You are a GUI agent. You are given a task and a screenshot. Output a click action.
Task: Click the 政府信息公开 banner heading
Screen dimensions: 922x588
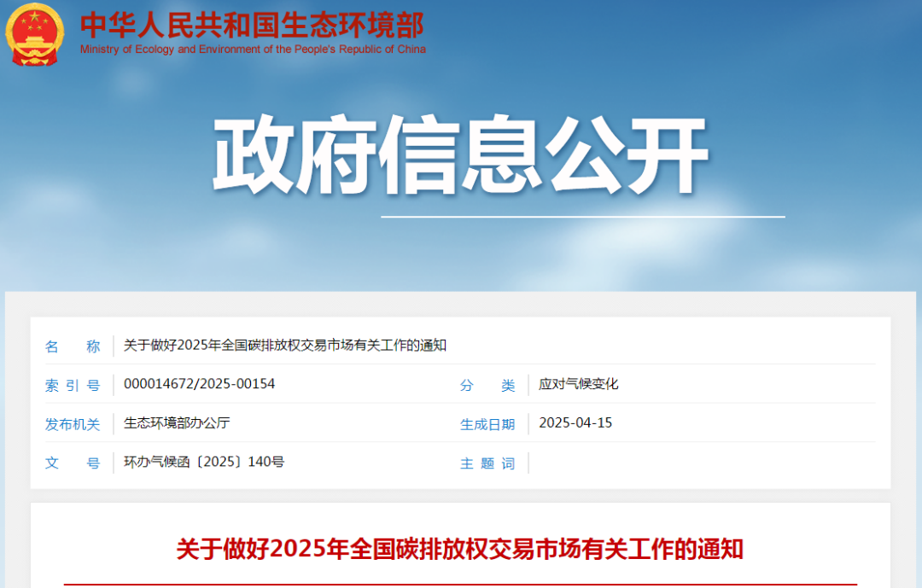[460, 154]
